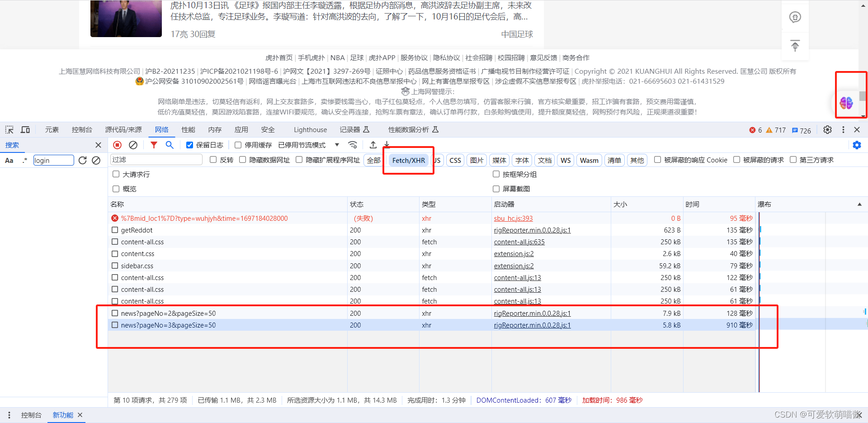Open drawer more options menu
Viewport: 868px width, 423px height.
click(x=9, y=415)
